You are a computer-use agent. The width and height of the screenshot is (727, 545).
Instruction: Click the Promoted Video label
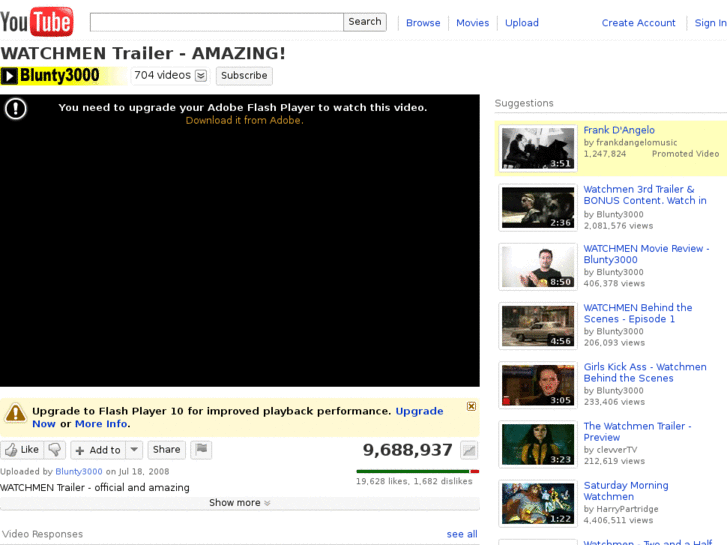click(x=685, y=154)
